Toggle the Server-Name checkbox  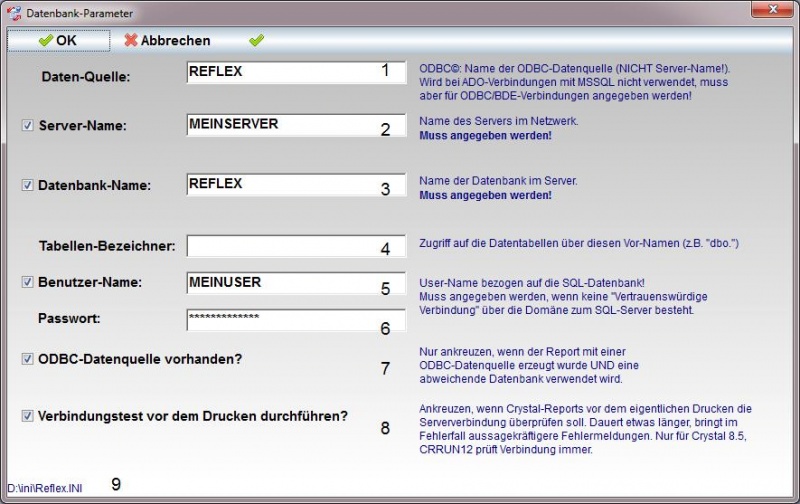(28, 126)
